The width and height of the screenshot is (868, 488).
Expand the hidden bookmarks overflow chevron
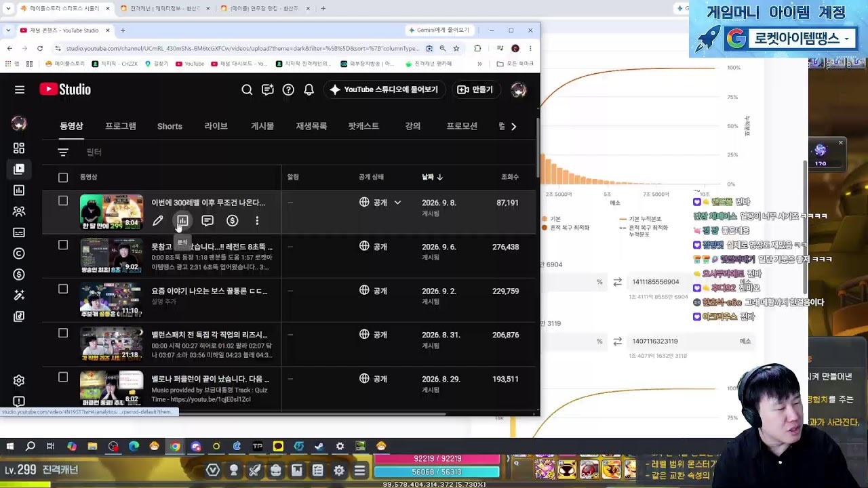(479, 64)
